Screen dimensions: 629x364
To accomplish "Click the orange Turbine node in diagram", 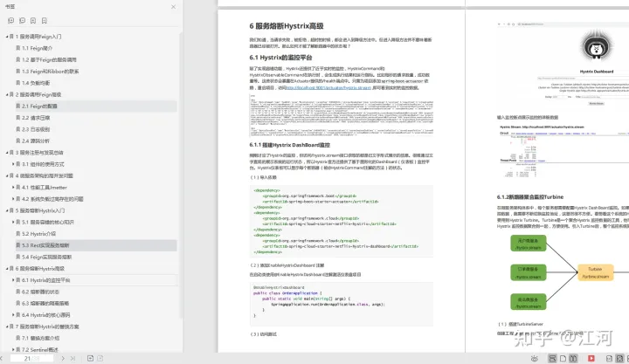I will (x=595, y=272).
